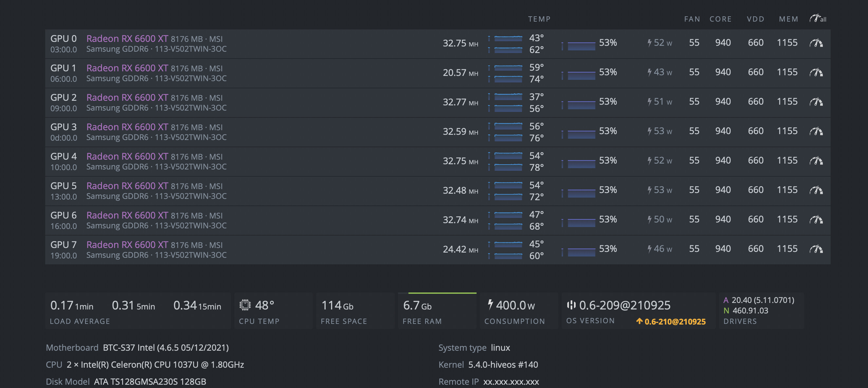868x388 pixels.
Task: Click the update link 0.6-210@210925
Action: (671, 322)
